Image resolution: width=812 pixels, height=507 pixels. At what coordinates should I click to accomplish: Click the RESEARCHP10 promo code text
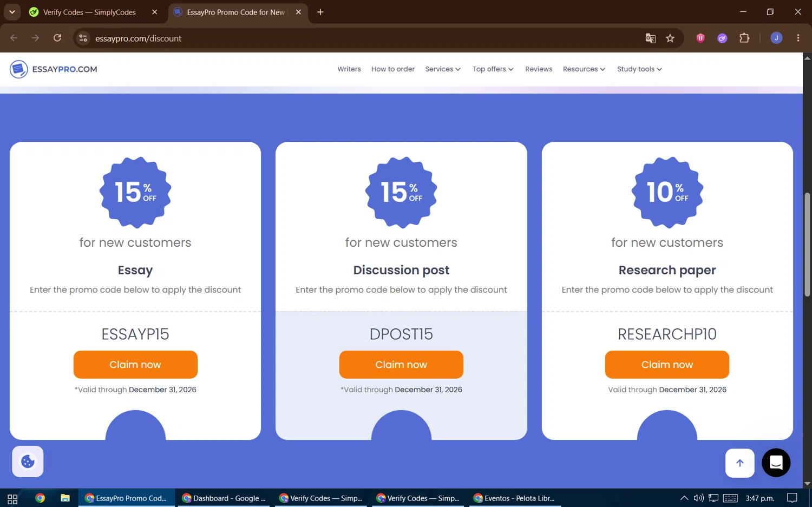(667, 334)
